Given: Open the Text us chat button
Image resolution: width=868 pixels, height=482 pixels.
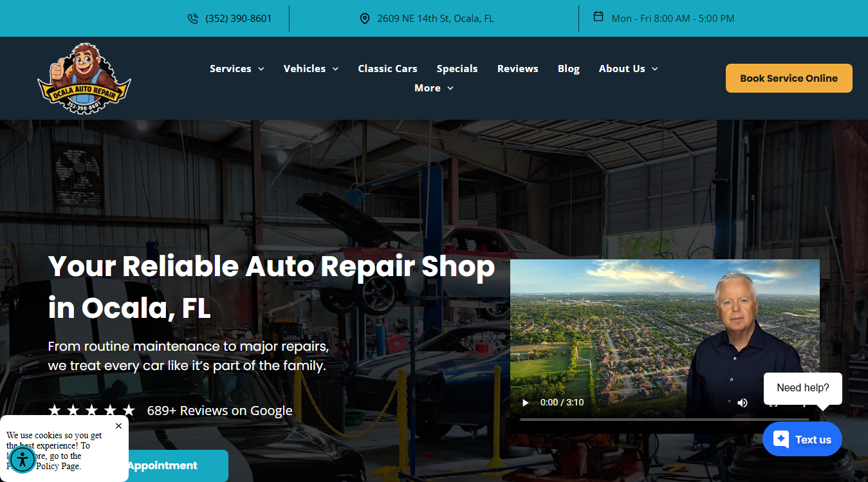Looking at the screenshot, I should tap(802, 440).
